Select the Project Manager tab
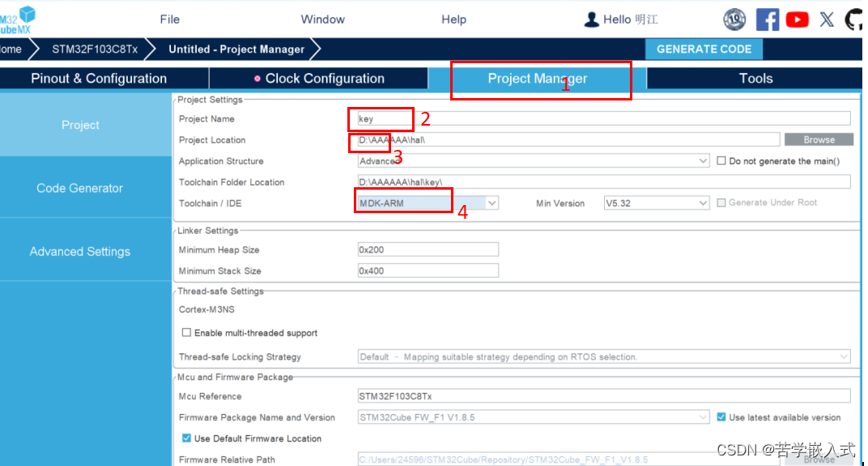The width and height of the screenshot is (868, 466). click(x=537, y=78)
